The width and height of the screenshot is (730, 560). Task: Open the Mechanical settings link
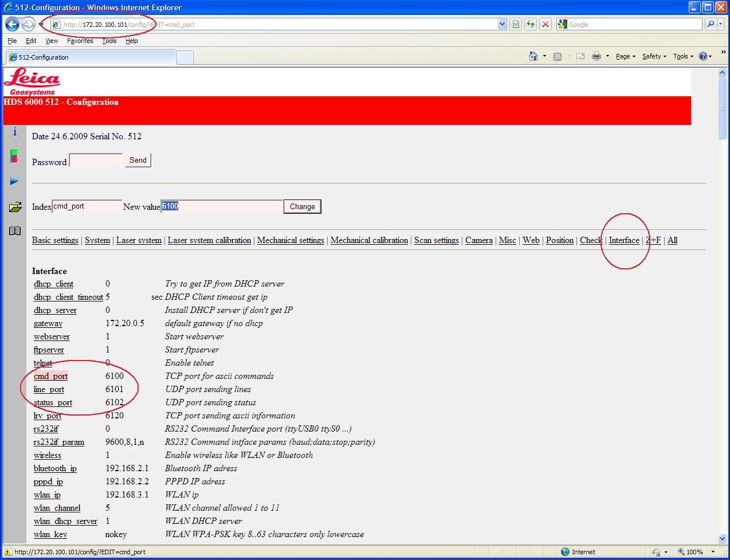click(291, 240)
